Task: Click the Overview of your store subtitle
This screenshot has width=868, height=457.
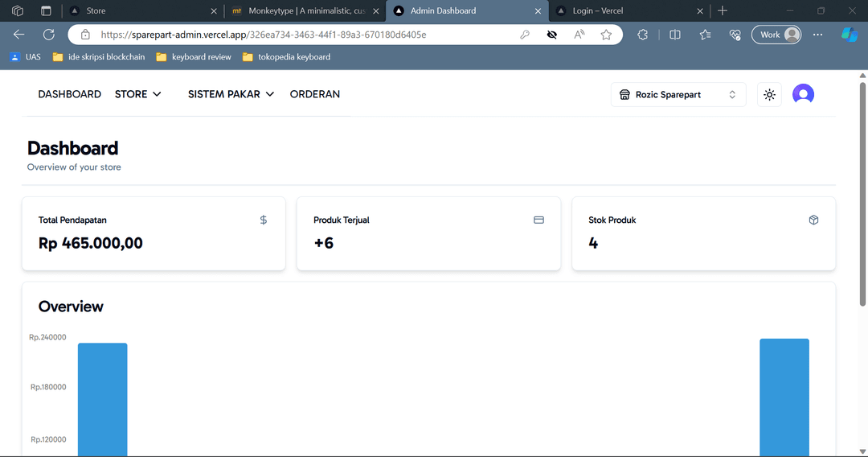Action: pos(74,167)
